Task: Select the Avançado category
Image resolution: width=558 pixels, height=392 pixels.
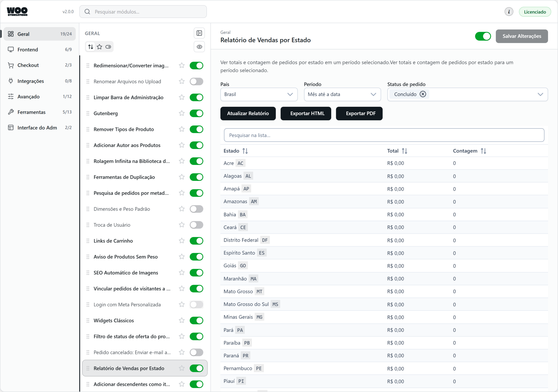Action: (40, 97)
